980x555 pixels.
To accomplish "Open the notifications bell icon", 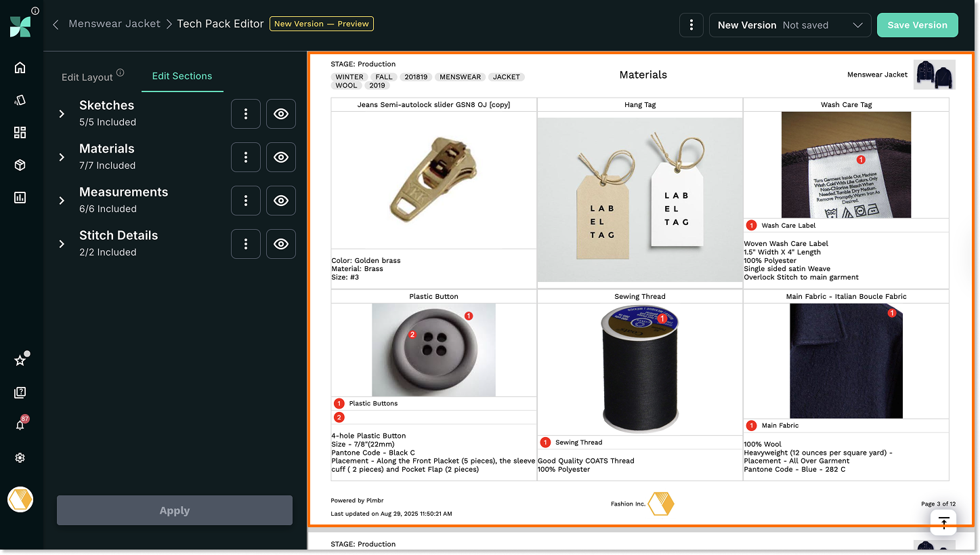I will click(x=20, y=425).
